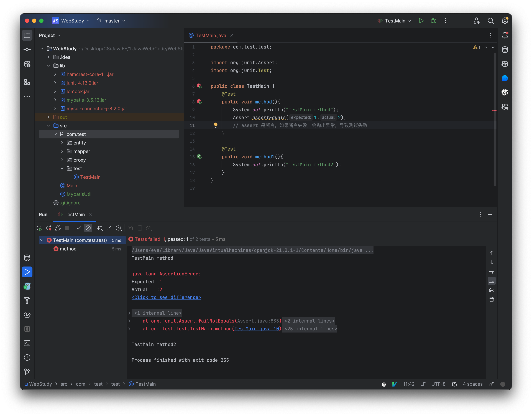
Task: Clear all console output trash icon
Action: coord(492,300)
